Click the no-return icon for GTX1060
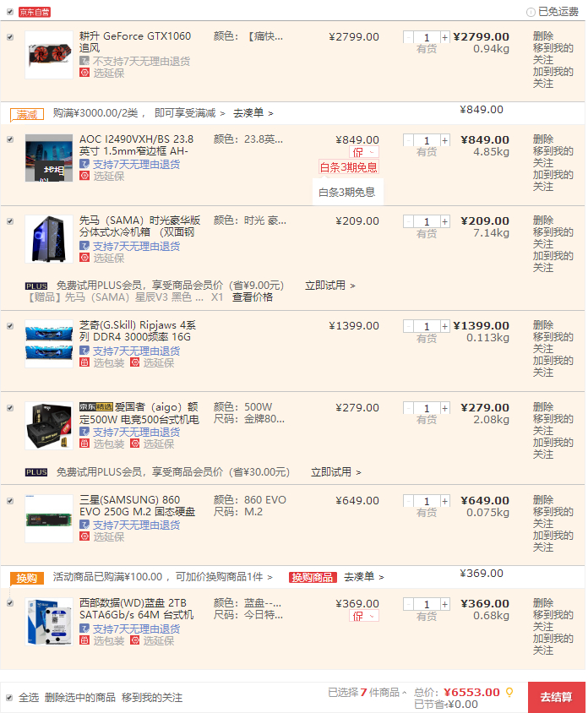Image resolution: width=588 pixels, height=713 pixels. (84, 61)
